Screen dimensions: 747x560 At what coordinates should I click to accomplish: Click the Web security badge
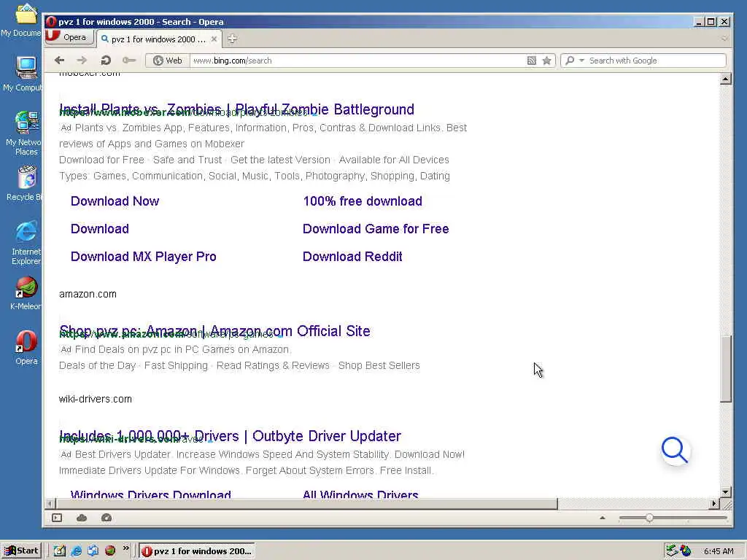(x=168, y=61)
